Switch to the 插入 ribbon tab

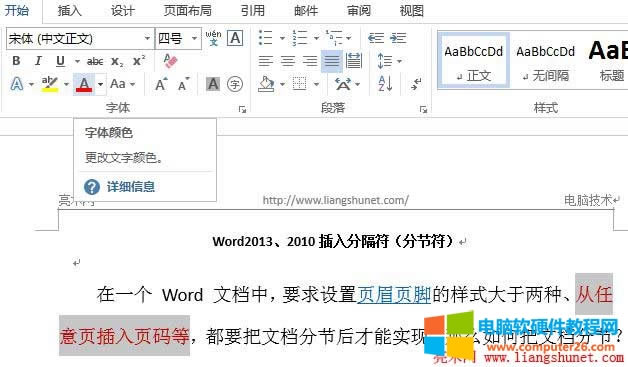pos(70,10)
